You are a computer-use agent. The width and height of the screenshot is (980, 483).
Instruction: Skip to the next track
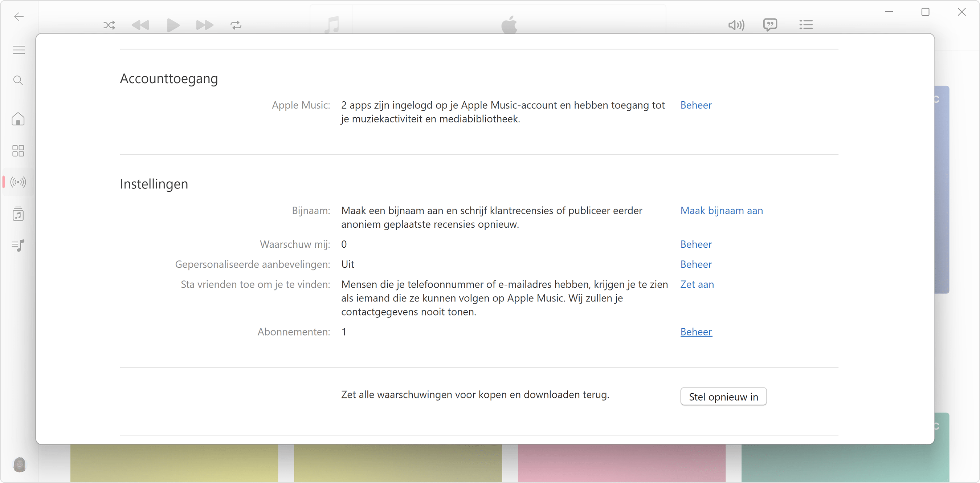point(204,25)
